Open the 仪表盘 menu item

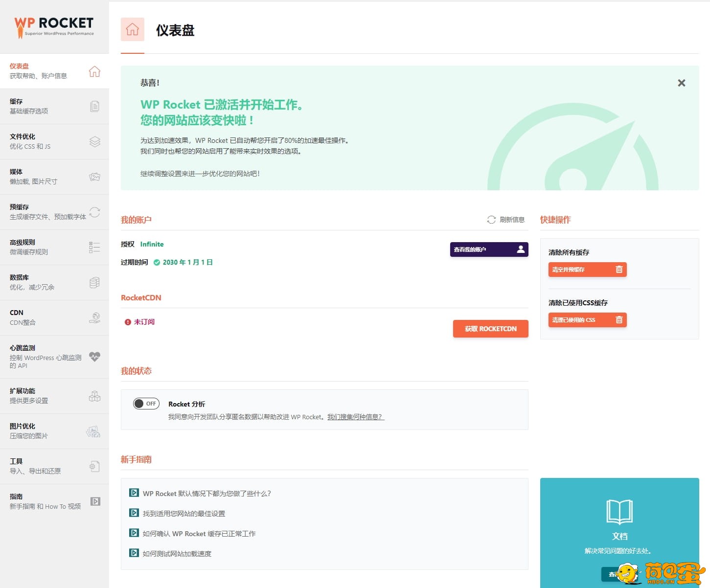54,71
